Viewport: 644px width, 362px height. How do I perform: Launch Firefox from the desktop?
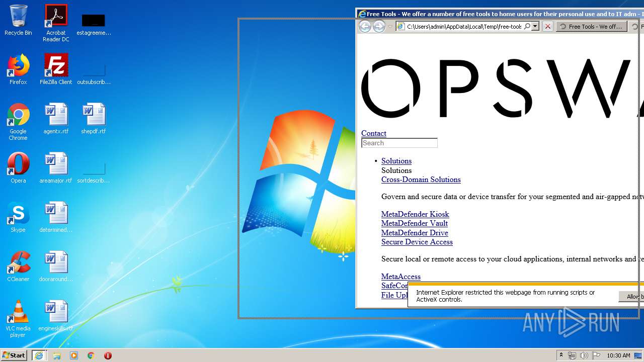[18, 69]
